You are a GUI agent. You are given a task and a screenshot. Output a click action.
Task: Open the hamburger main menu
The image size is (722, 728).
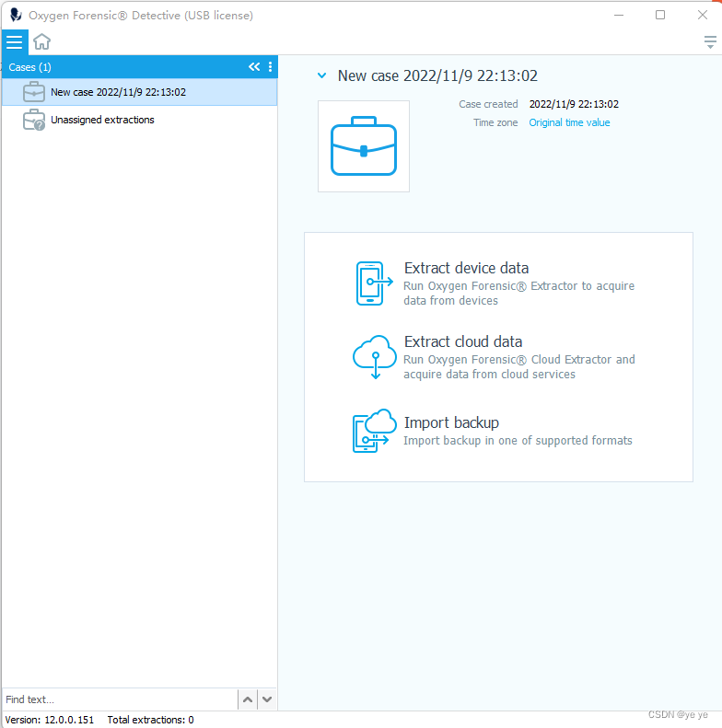point(15,42)
